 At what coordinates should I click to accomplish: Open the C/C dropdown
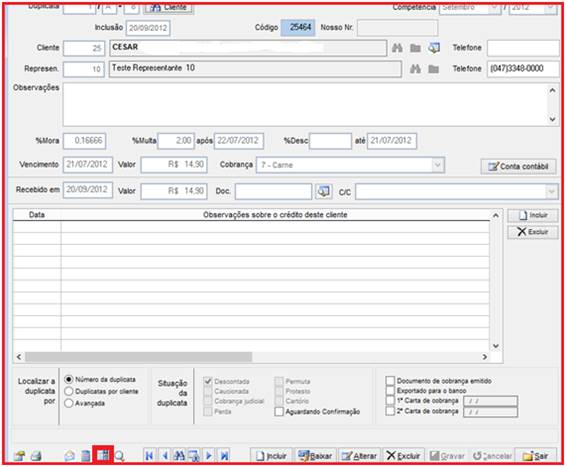click(x=551, y=191)
